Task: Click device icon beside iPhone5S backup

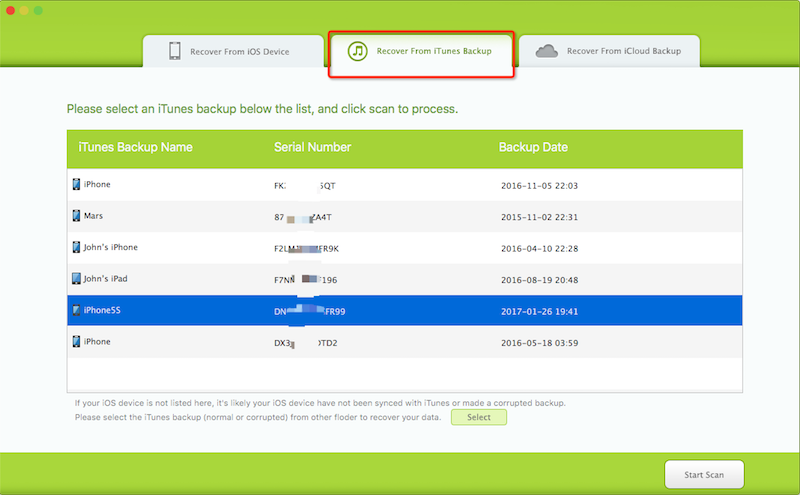Action: pyautogui.click(x=76, y=310)
